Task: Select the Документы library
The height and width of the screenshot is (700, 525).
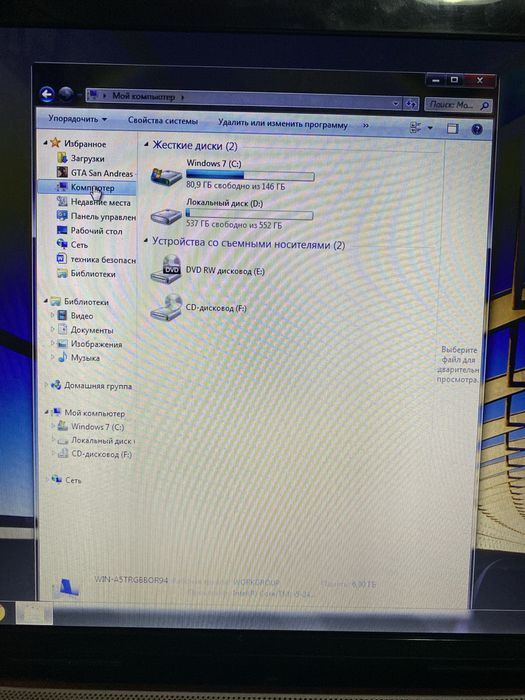Action: (92, 330)
